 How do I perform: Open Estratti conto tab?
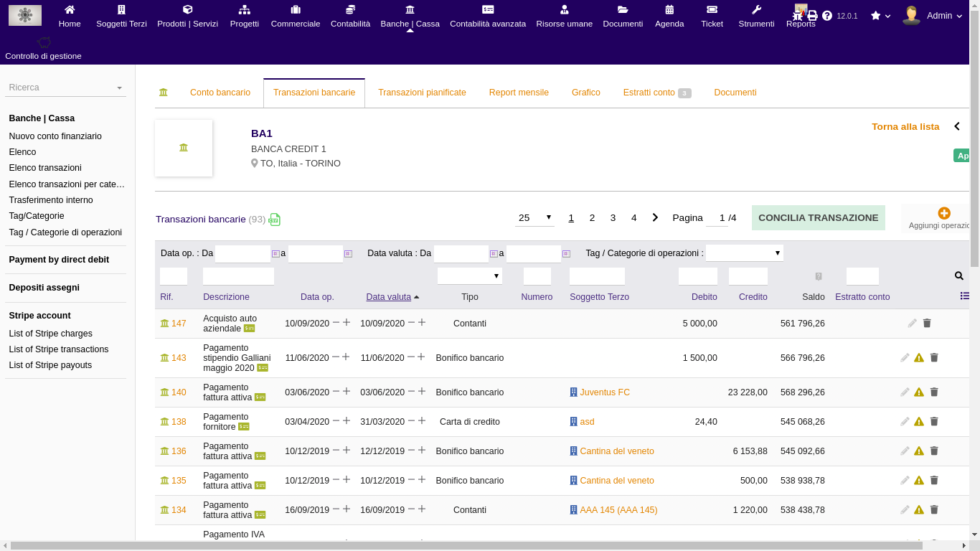[x=656, y=93]
